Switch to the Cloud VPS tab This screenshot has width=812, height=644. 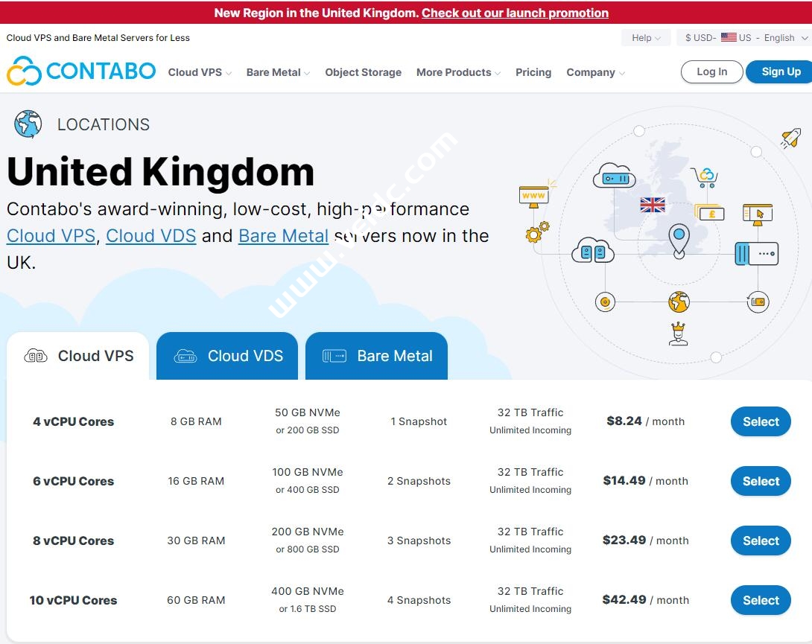78,356
